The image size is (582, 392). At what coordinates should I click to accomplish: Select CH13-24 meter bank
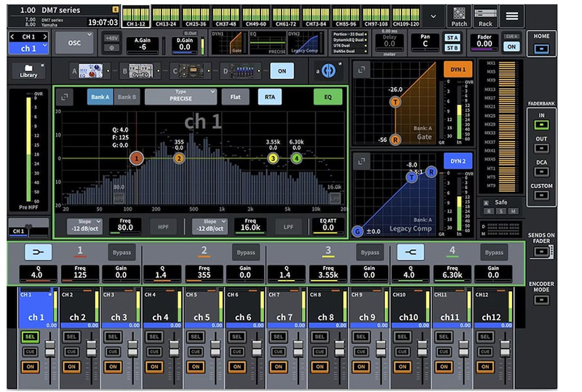pyautogui.click(x=166, y=16)
